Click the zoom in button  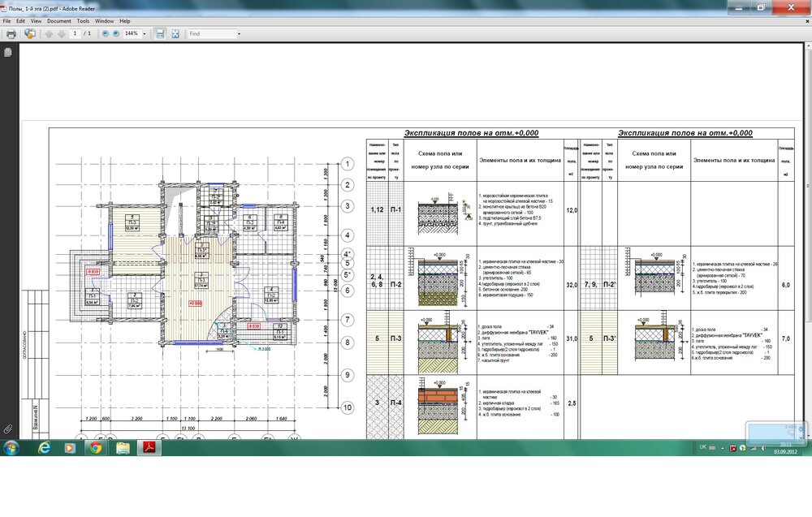pyautogui.click(x=115, y=34)
